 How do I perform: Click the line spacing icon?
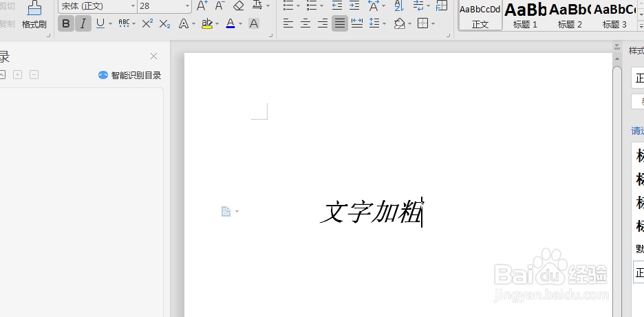click(374, 23)
